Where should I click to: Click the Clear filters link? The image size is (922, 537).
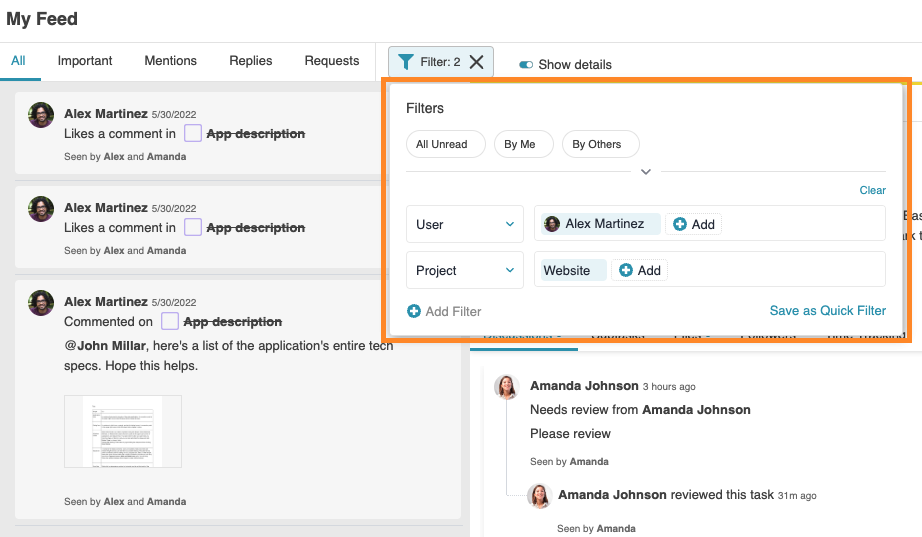tap(872, 190)
